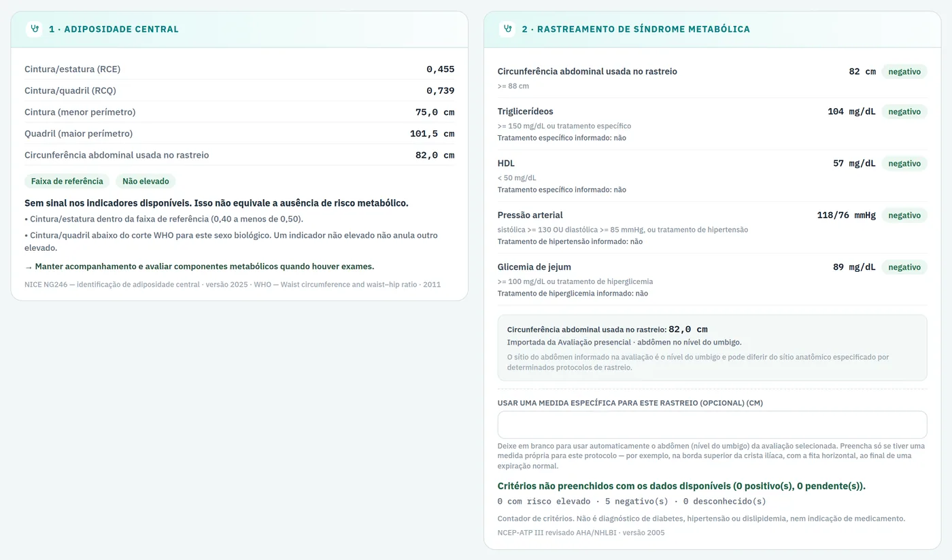This screenshot has height=560, width=952.
Task: Click the RCQ value 0,739
Action: pyautogui.click(x=441, y=90)
